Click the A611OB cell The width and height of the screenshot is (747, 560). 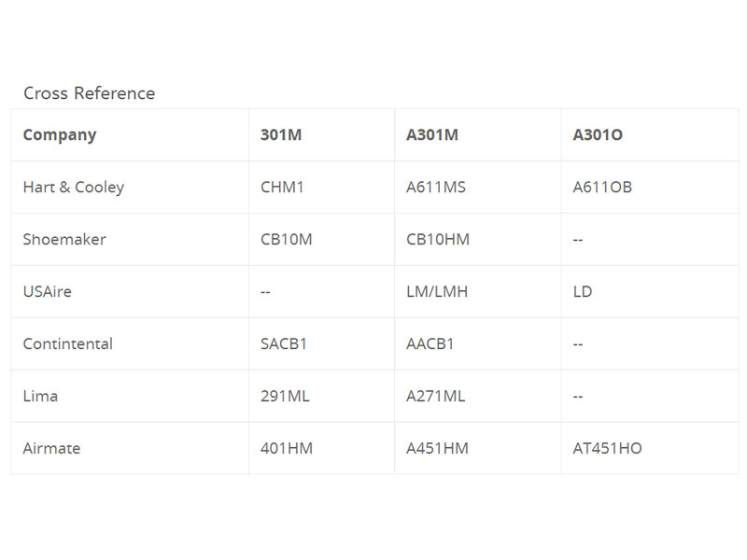[602, 187]
